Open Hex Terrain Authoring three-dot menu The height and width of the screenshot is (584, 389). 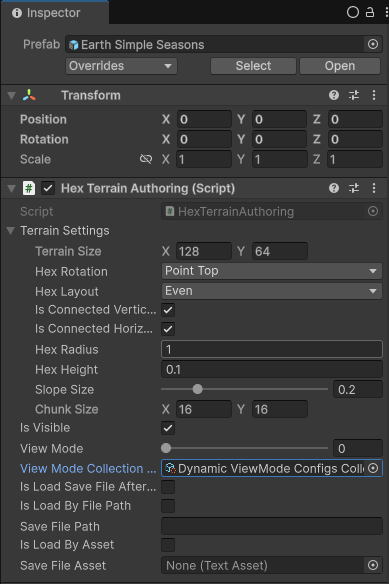(x=374, y=188)
